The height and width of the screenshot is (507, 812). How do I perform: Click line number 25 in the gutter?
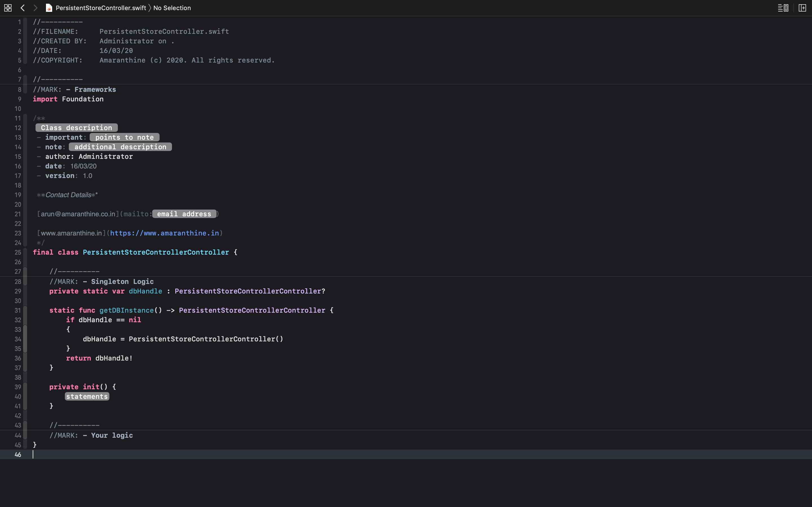click(18, 252)
